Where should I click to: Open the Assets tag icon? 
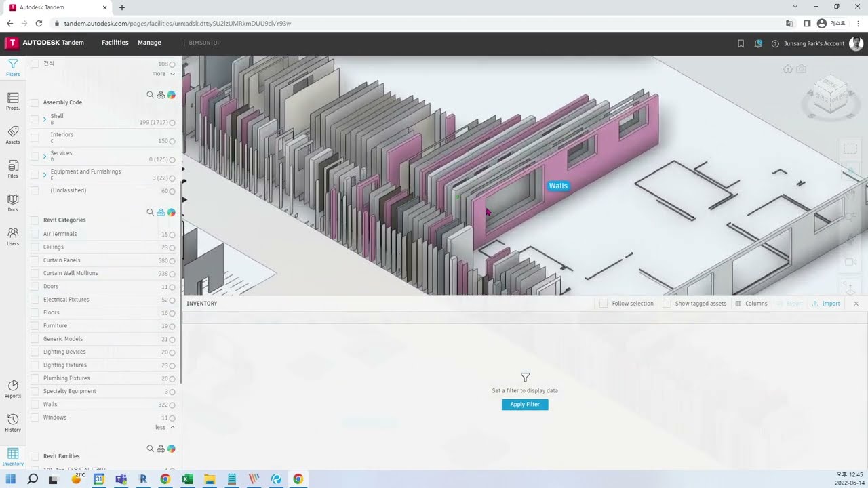click(13, 135)
